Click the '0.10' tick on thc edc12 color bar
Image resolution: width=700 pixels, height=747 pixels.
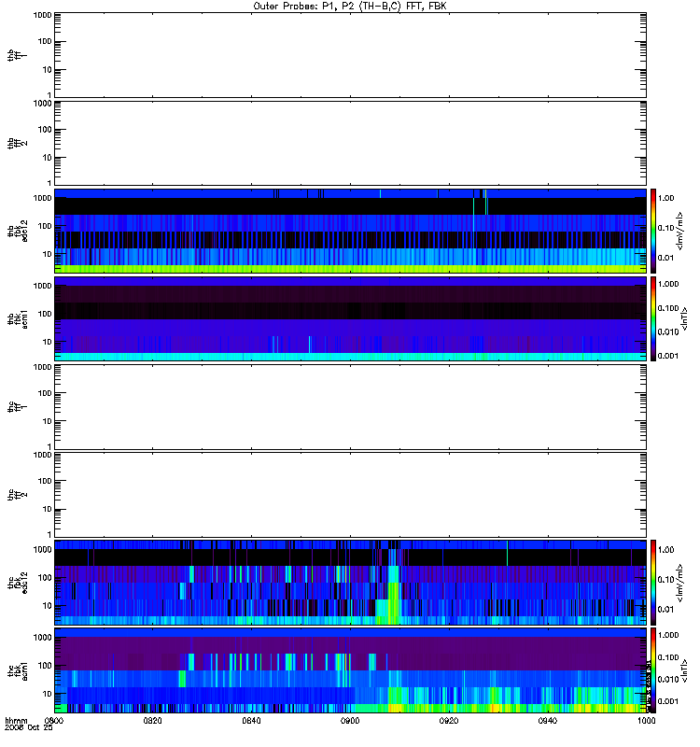point(665,580)
